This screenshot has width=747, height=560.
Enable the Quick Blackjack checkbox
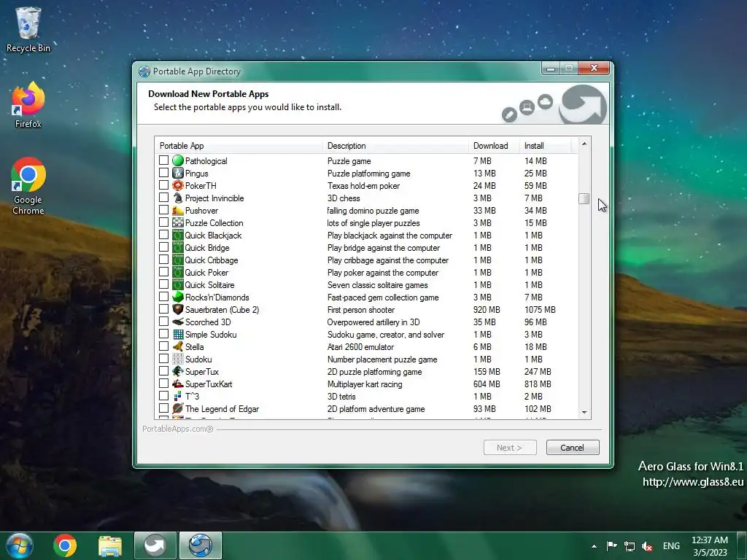(163, 235)
